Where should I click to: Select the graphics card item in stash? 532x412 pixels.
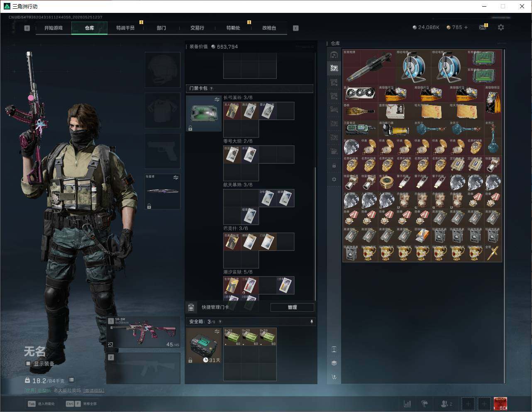point(360,94)
